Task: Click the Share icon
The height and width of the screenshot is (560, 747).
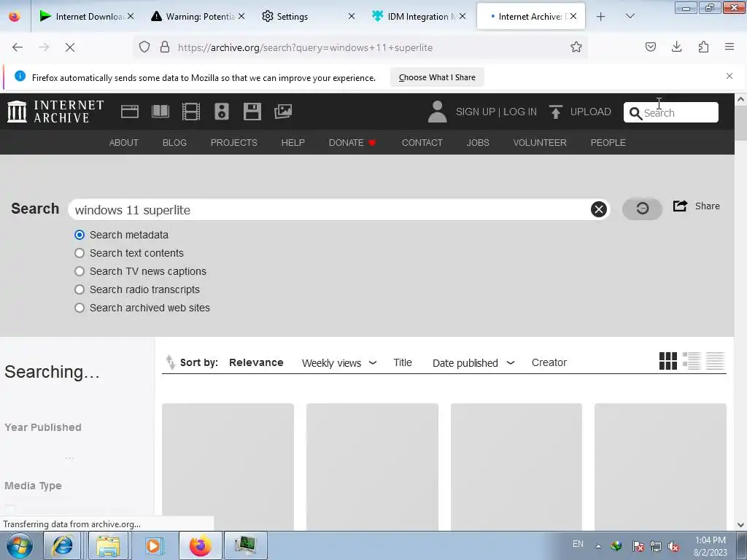Action: click(680, 206)
